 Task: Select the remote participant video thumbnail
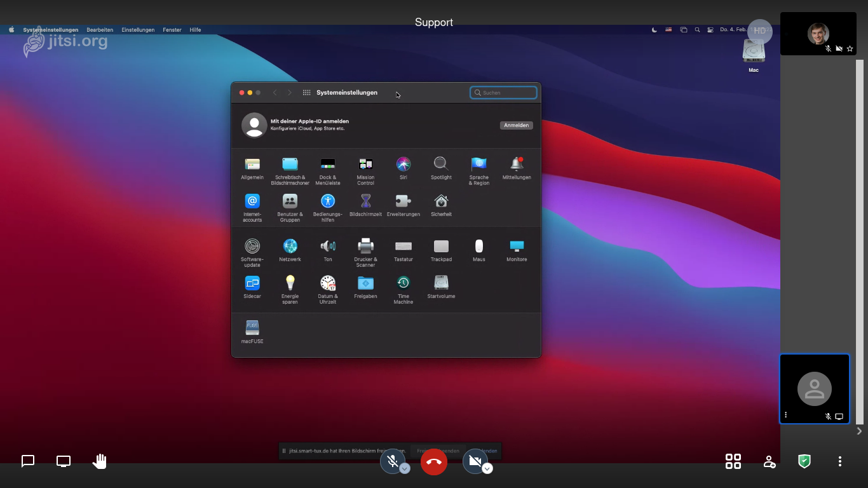click(x=818, y=34)
